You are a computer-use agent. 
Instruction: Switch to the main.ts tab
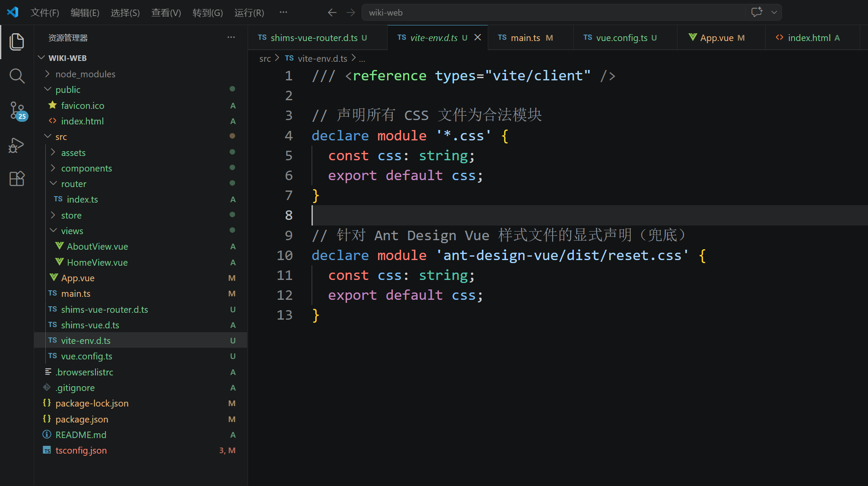tap(525, 38)
